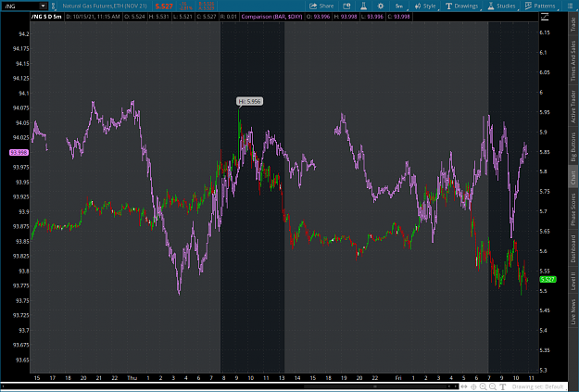Click the crosshair pointer icon
The width and height of the screenshot is (579, 392).
point(473,386)
